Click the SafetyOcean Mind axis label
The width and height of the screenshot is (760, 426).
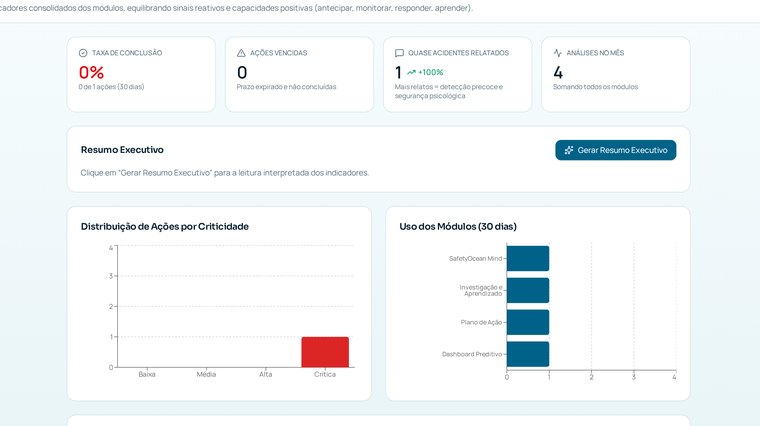[475, 258]
